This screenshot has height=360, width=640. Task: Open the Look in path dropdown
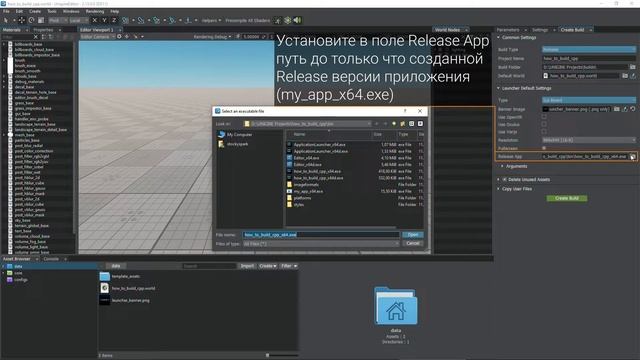(x=307, y=124)
